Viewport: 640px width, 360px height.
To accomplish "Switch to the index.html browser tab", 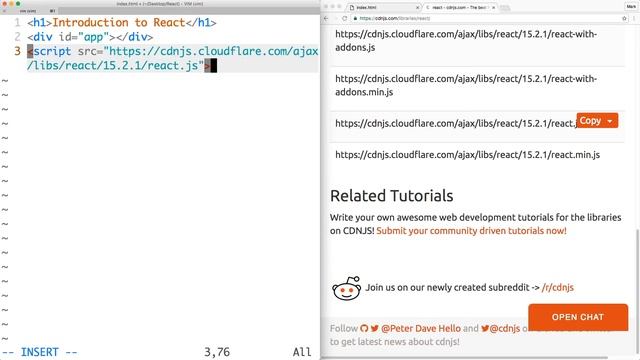I will [383, 7].
